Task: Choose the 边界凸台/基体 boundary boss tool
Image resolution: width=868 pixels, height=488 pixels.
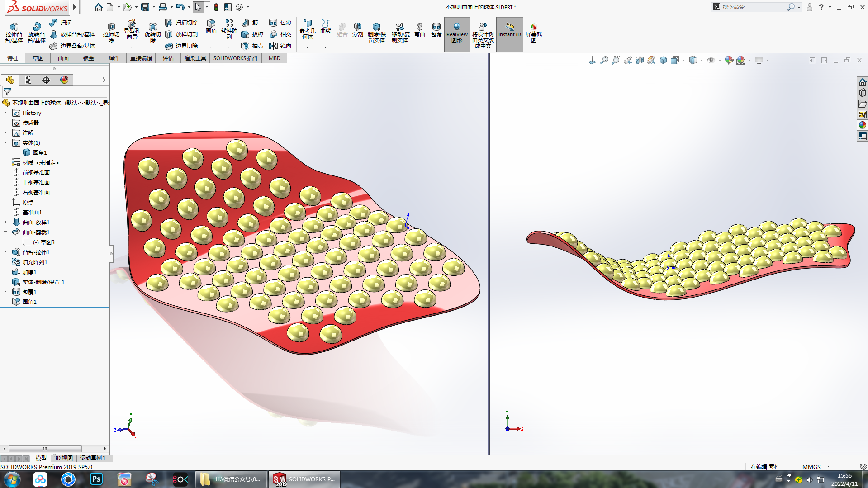Action: pyautogui.click(x=72, y=46)
